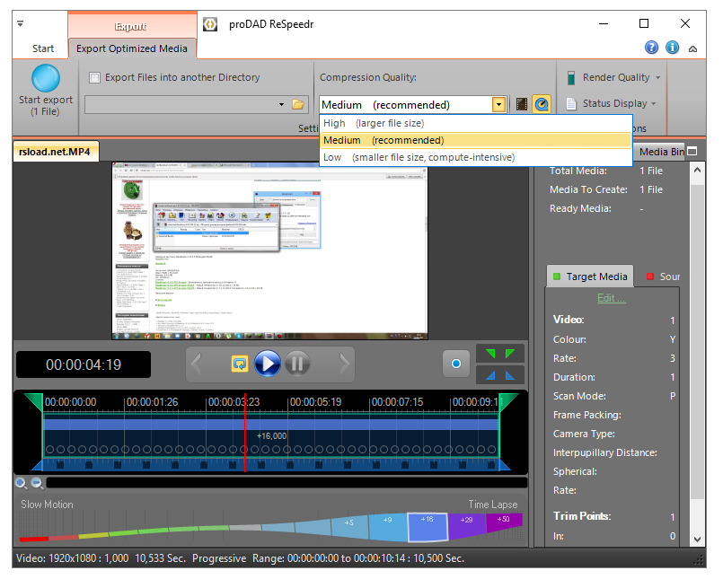723x588 pixels.
Task: Zoom in the timeline with the plus magnifier
Action: [x=22, y=483]
